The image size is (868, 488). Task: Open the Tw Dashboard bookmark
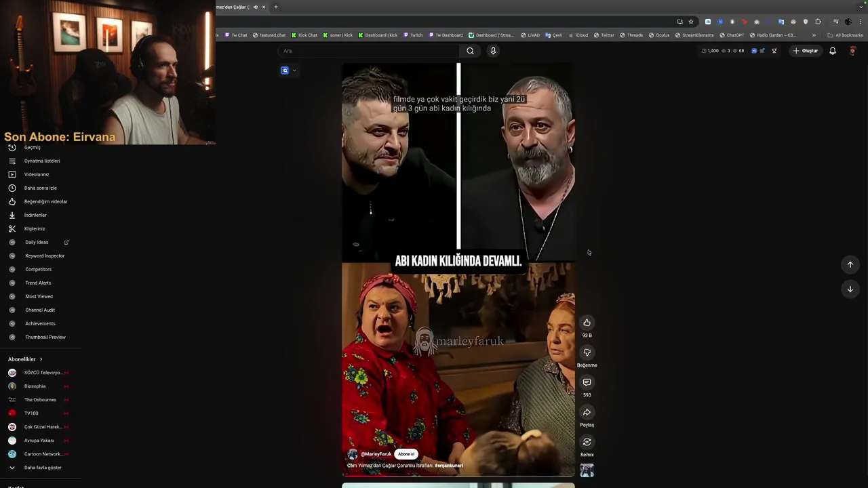point(446,35)
